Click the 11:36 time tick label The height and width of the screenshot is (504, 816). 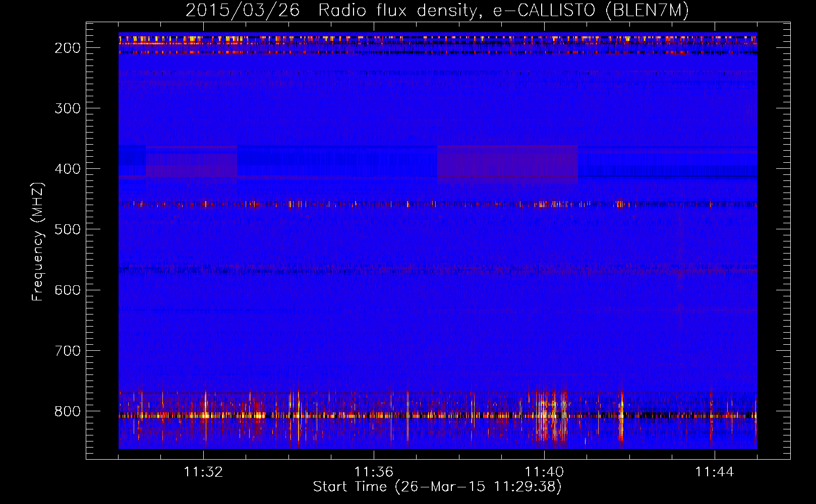(374, 472)
